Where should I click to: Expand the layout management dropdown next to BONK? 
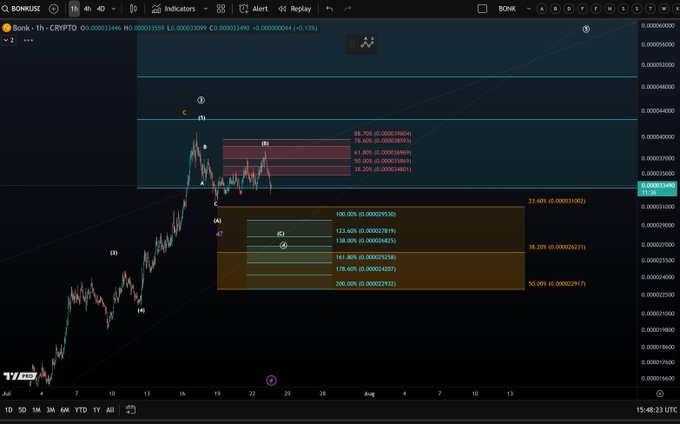coord(528,9)
